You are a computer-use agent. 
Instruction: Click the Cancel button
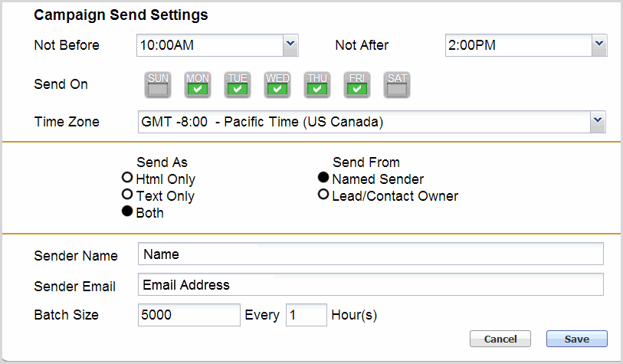point(500,339)
